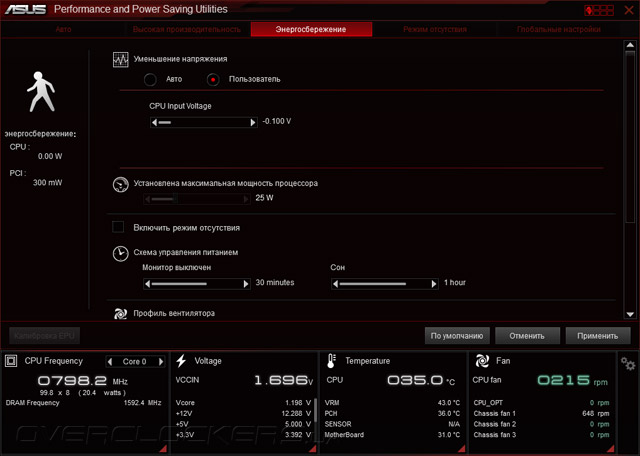Decrease monitor off time with left arrow

coord(148,284)
